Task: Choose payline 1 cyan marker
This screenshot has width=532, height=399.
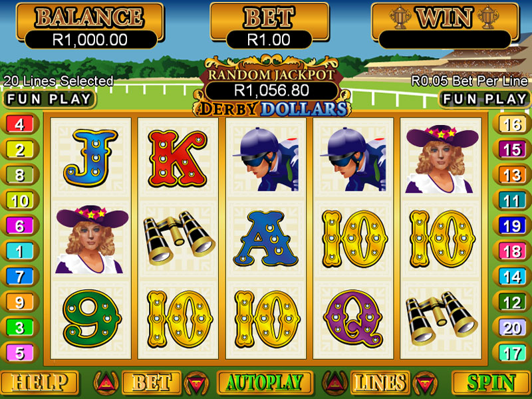Action: 20,251
